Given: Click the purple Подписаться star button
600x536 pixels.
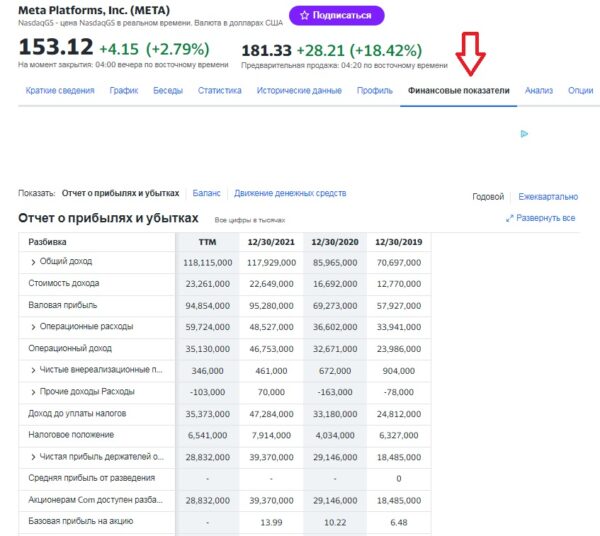Looking at the screenshot, I should coord(336,16).
